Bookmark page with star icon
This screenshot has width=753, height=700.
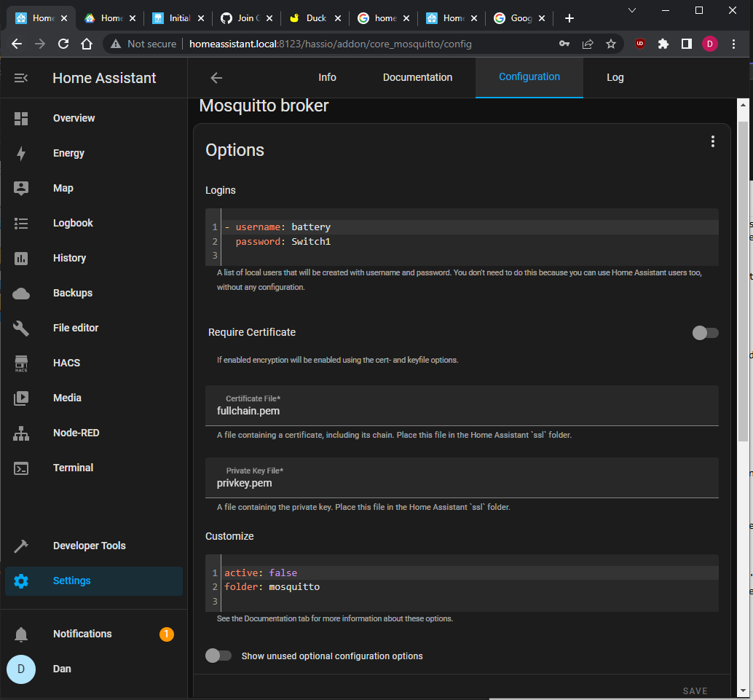point(611,44)
